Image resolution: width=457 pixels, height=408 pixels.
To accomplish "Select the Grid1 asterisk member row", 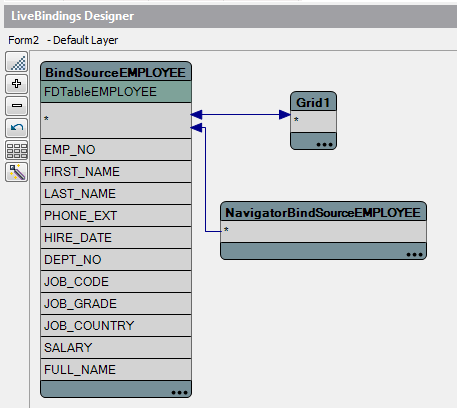I will 313,121.
